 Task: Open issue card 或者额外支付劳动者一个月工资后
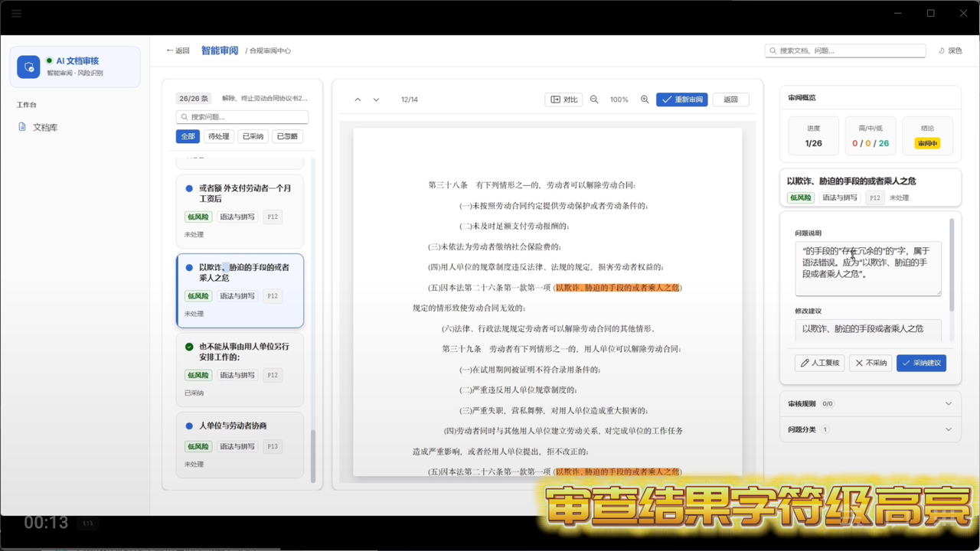240,211
